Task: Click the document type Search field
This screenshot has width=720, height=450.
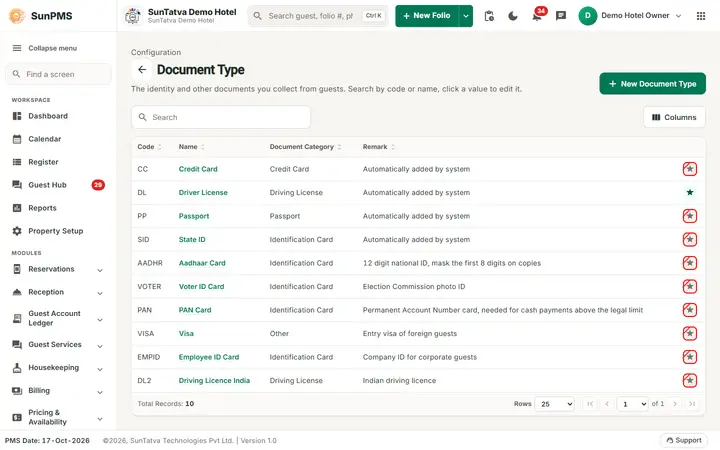Action: click(221, 118)
